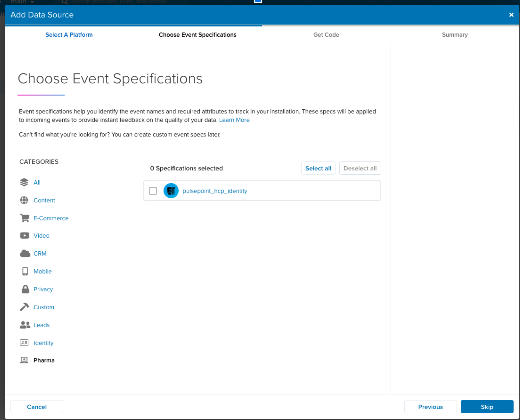Select the Pharma category

[44, 360]
